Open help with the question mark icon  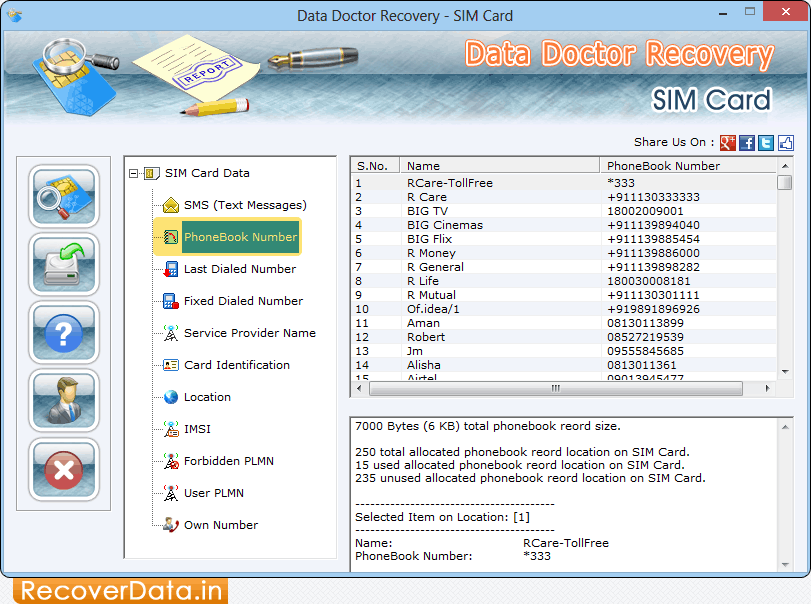pyautogui.click(x=64, y=332)
